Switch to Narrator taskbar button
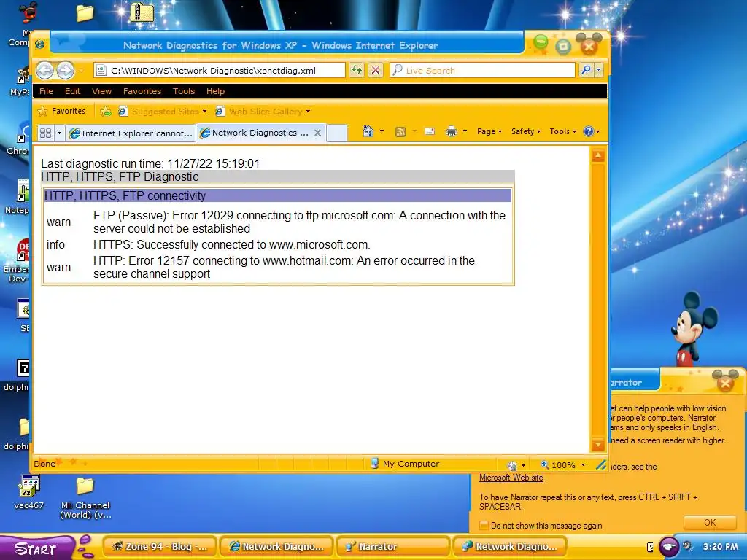The height and width of the screenshot is (560, 747). [x=392, y=547]
